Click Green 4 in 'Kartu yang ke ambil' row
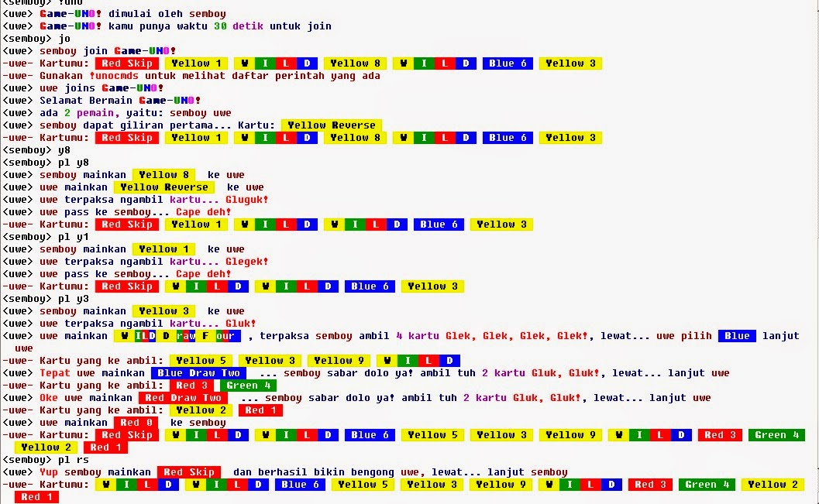 248,386
